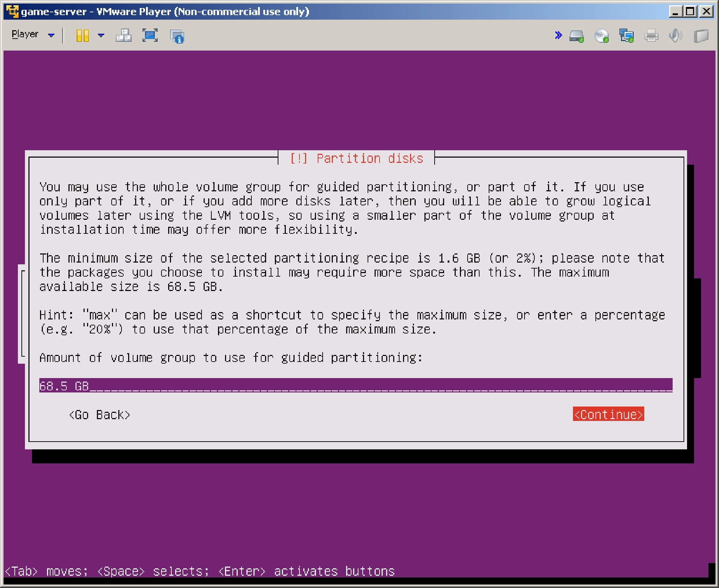Viewport: 719px width, 588px height.
Task: Select the <Go Back> button
Action: pyautogui.click(x=100, y=415)
